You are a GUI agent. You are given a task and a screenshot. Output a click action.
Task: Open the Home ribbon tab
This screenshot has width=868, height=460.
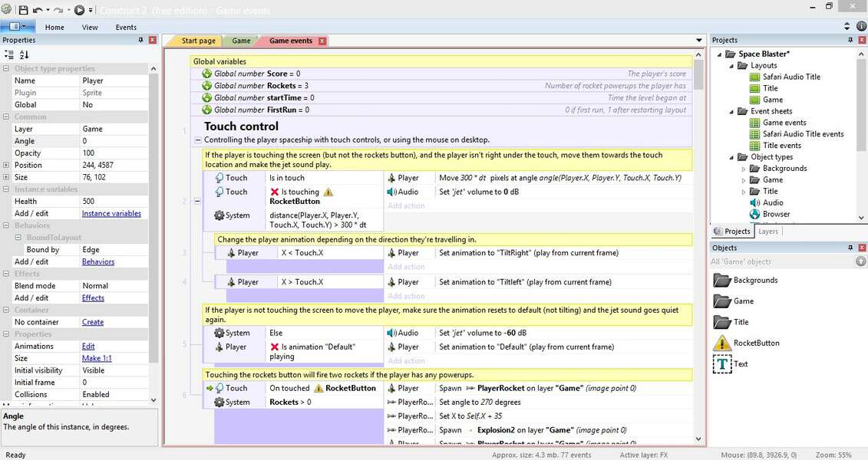(x=54, y=27)
